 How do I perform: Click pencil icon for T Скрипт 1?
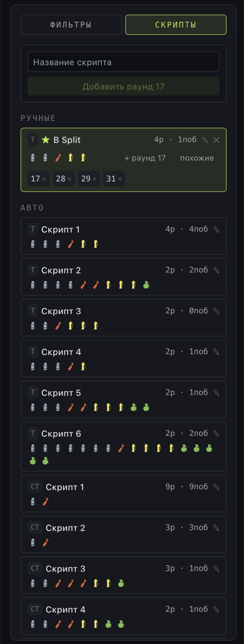click(216, 229)
